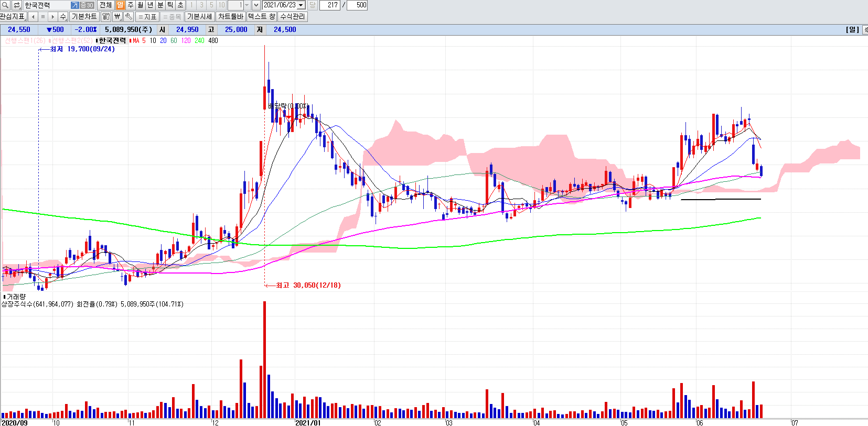868x426 pixels.
Task: Switch to minute (분) chart
Action: click(160, 5)
